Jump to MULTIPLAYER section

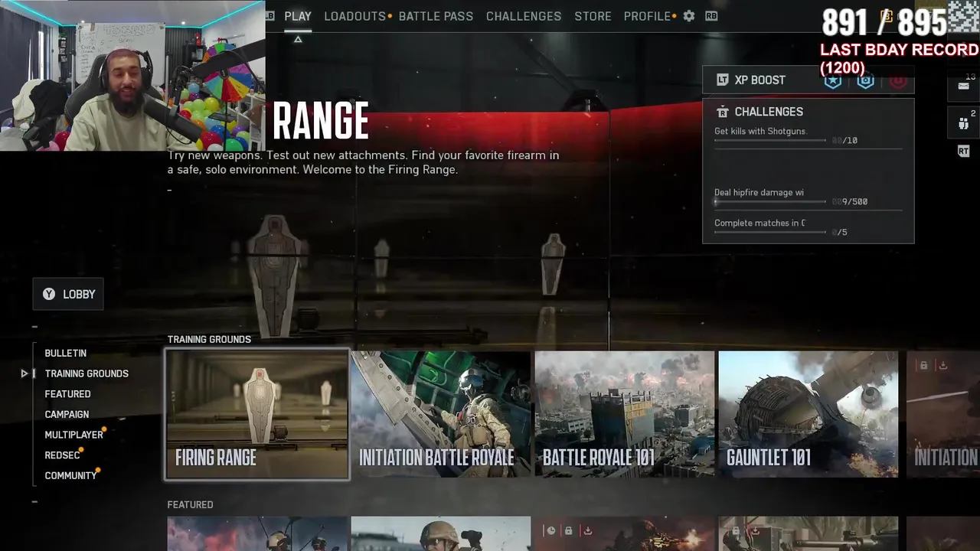tap(73, 435)
